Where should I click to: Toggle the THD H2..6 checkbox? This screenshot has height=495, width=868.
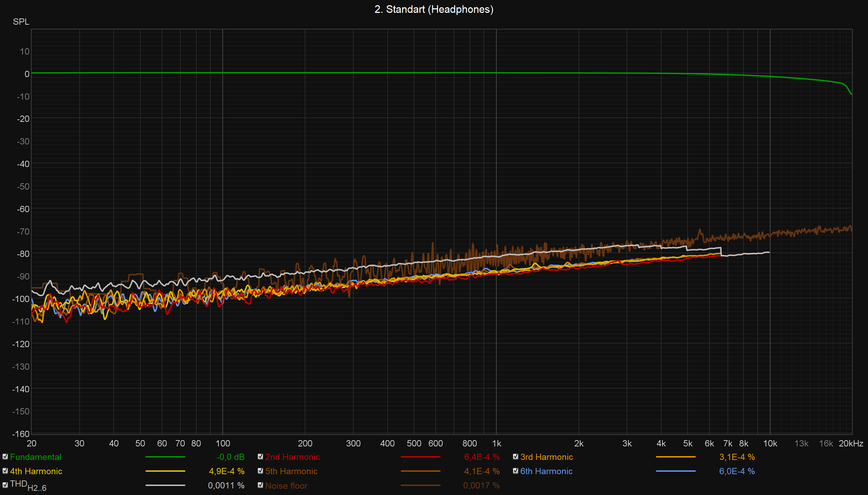(5, 485)
